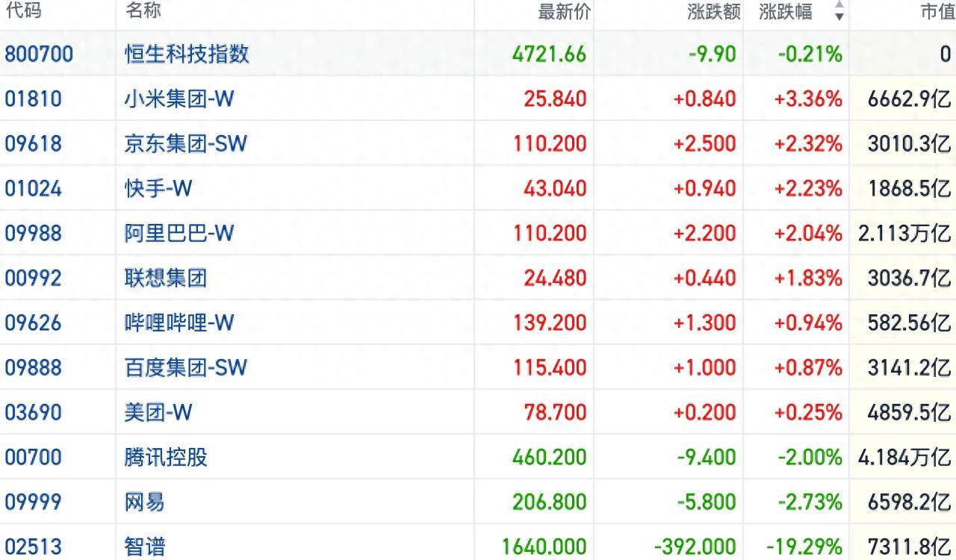The height and width of the screenshot is (560, 956).
Task: Open 网易 stock name
Action: pos(145,502)
